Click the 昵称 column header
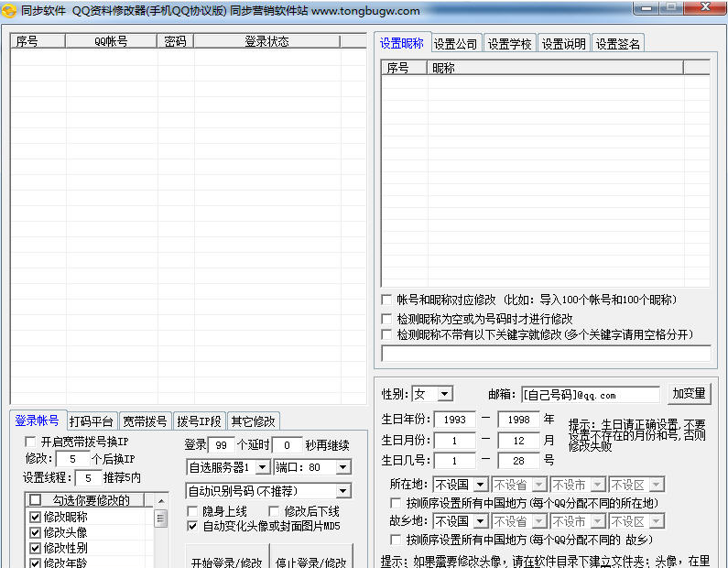Image resolution: width=728 pixels, height=568 pixels. (555, 68)
